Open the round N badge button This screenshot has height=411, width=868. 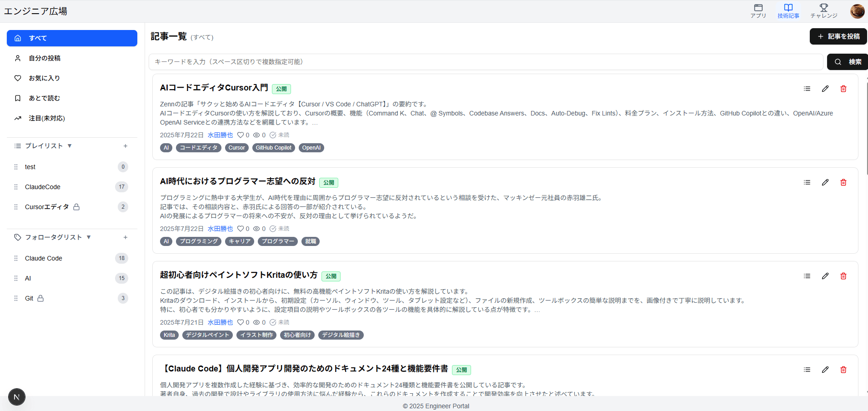point(17,397)
